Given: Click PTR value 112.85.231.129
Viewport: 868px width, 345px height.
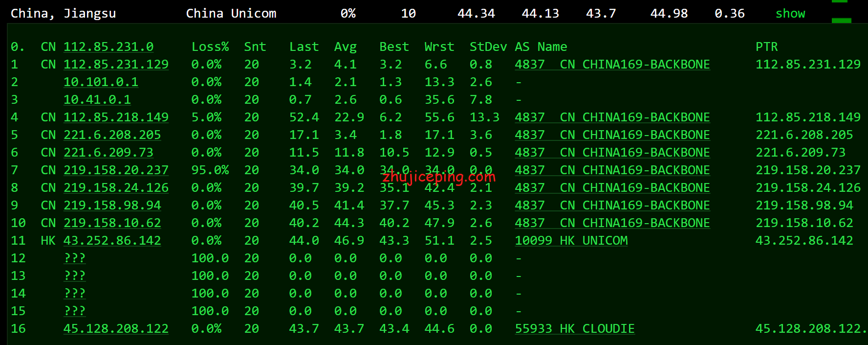Looking at the screenshot, I should point(808,64).
